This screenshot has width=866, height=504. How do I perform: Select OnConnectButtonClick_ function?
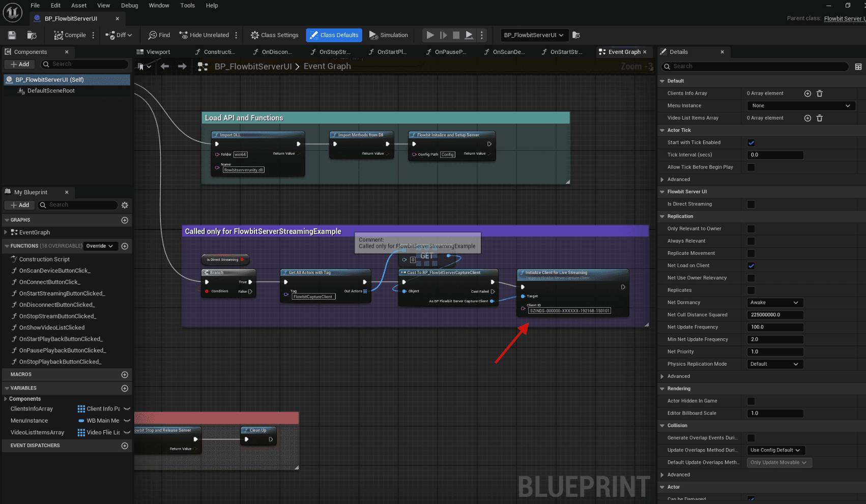point(50,282)
